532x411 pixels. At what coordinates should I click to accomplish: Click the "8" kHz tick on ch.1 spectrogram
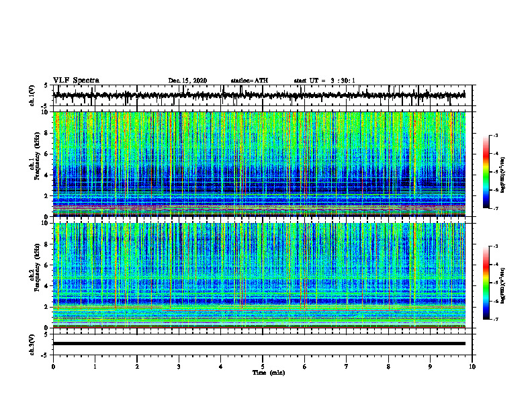point(47,133)
